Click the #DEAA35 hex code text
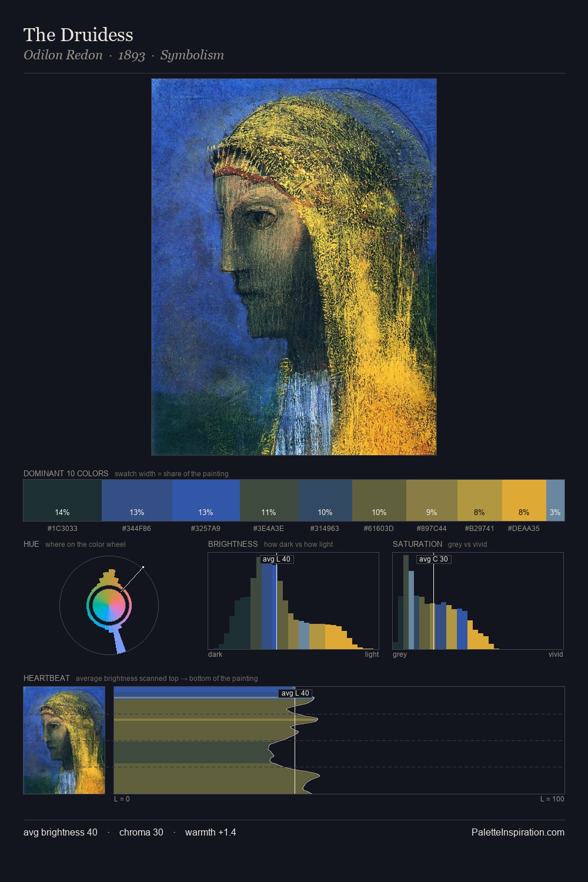The height and width of the screenshot is (882, 588). [x=524, y=529]
